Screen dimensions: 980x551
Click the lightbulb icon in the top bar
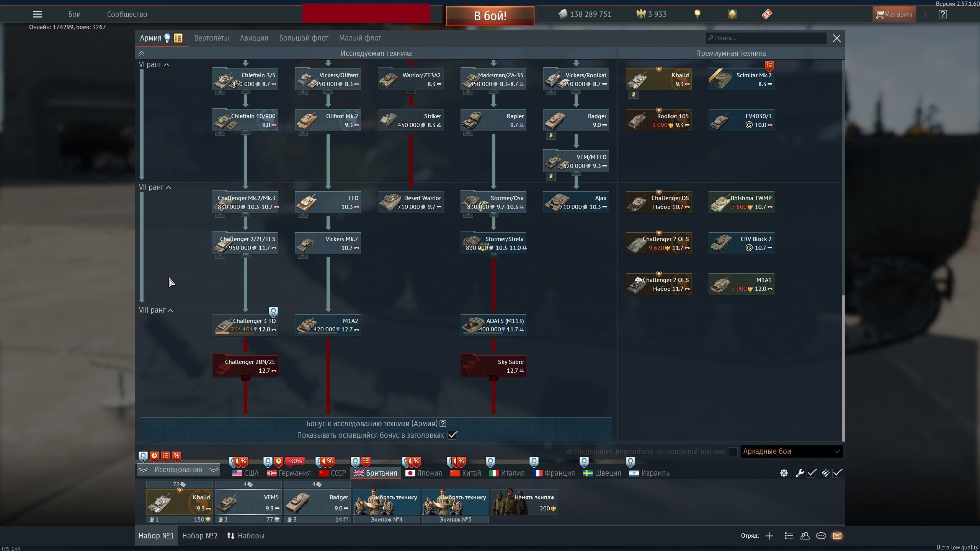pyautogui.click(x=697, y=15)
